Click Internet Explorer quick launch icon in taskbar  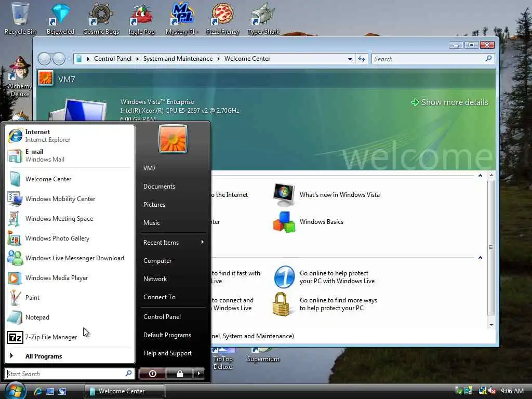click(37, 391)
